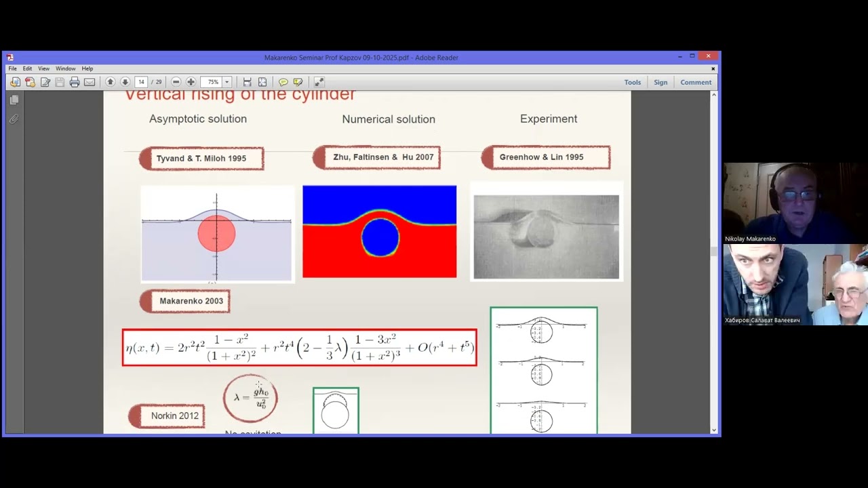Zoom in with the plus button
This screenshot has width=868, height=488.
point(191,82)
